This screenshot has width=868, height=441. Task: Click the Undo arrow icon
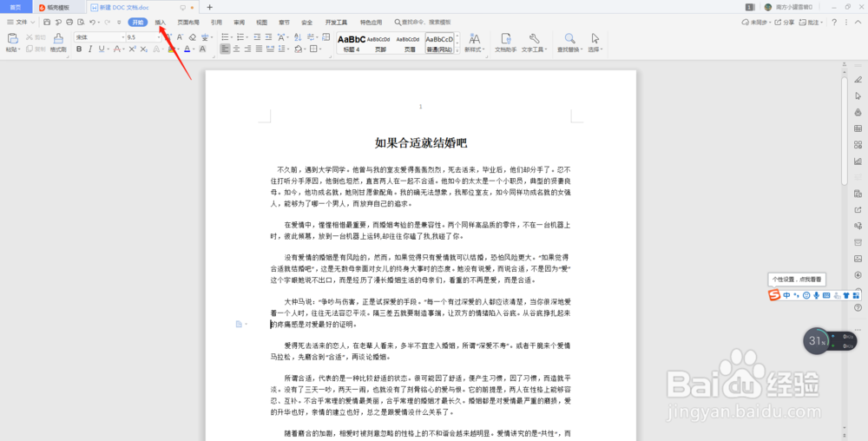(93, 22)
